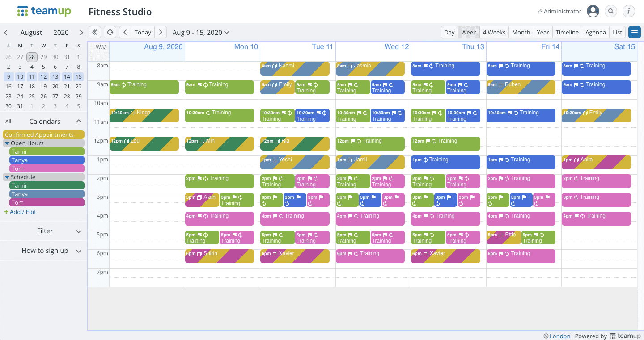Click Powered by teamup link
The image size is (644, 340).
[608, 336]
